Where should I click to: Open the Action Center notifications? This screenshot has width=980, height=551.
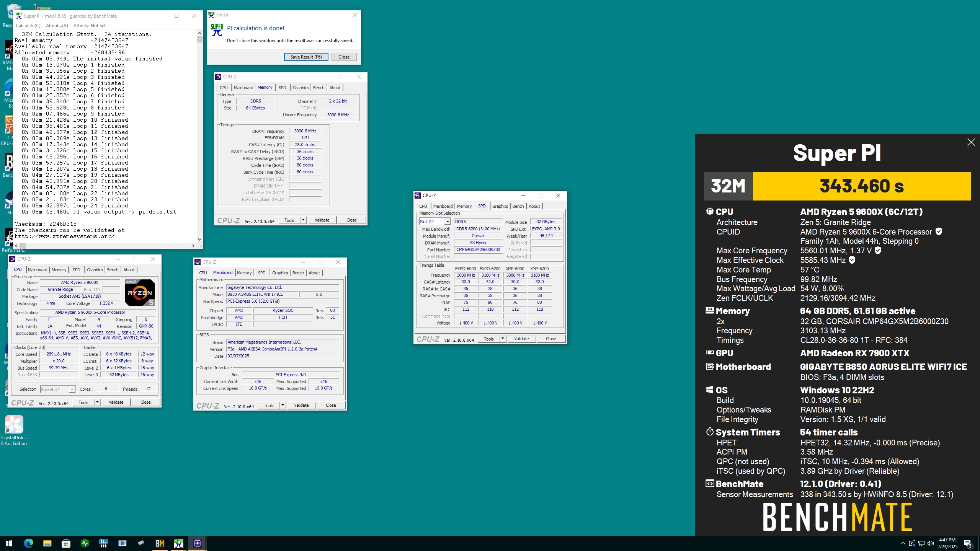pos(968,543)
